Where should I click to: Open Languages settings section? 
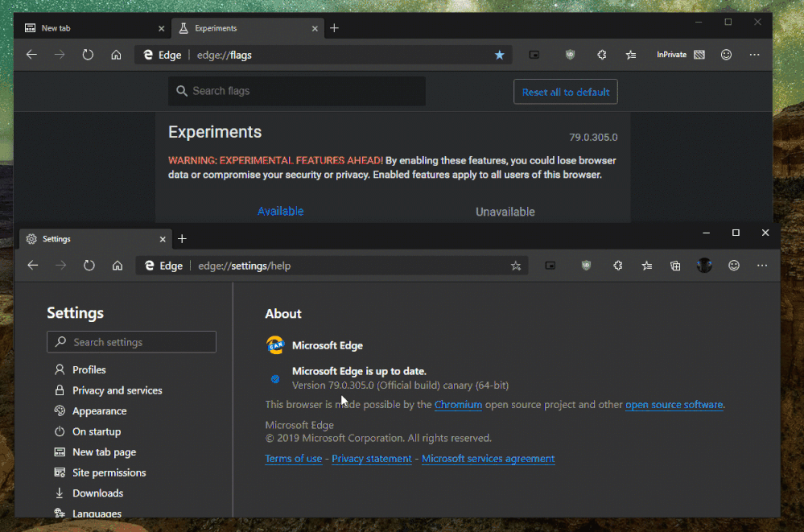pos(88,513)
